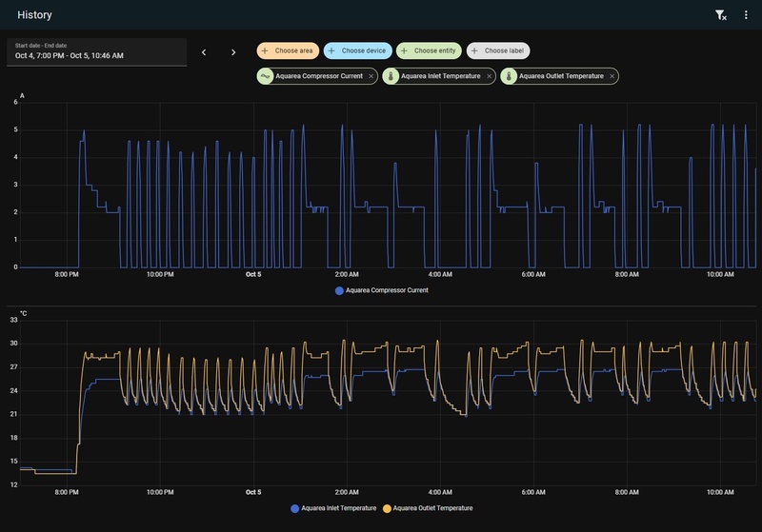Select the Aquarea Inlet Temperature chip label
This screenshot has width=762, height=532.
point(440,76)
